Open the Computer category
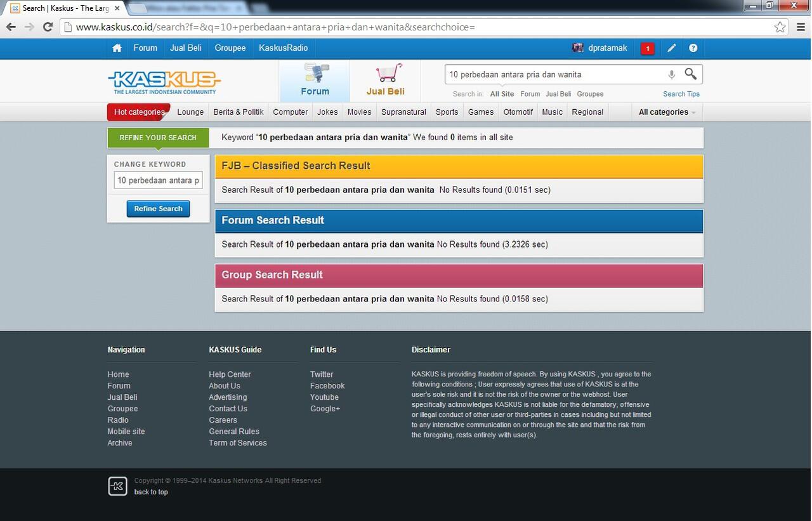 [291, 112]
